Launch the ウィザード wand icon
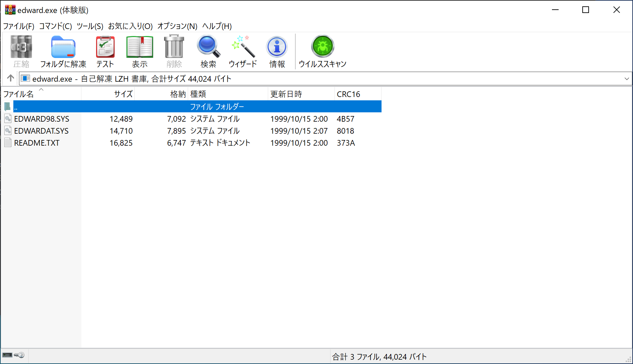Screen dimensions: 633x364 [x=243, y=47]
